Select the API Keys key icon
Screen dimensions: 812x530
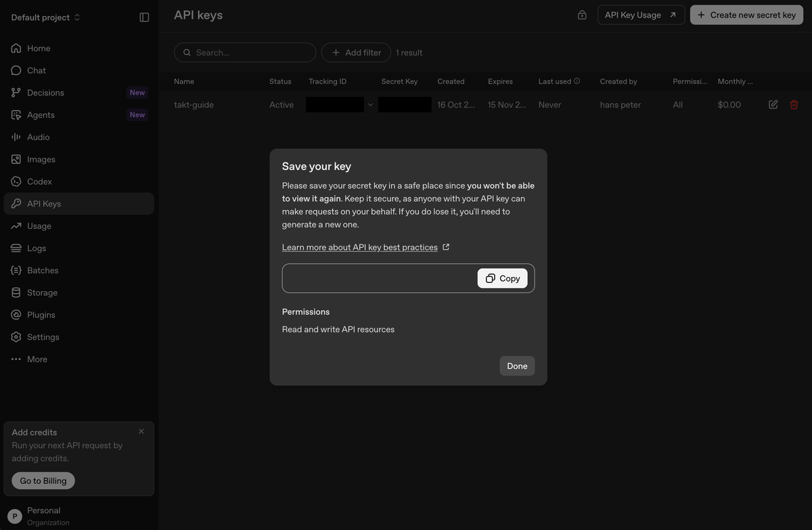(x=16, y=204)
